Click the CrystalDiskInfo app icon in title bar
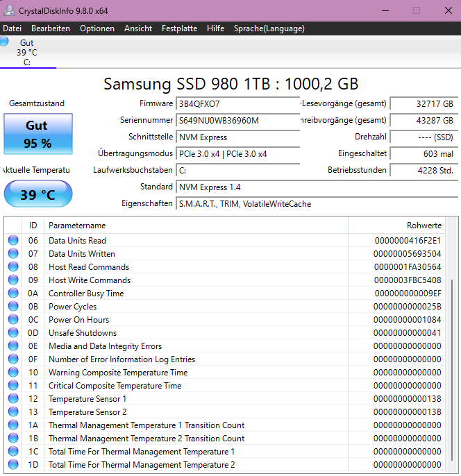This screenshot has height=476, width=461. pyautogui.click(x=9, y=10)
